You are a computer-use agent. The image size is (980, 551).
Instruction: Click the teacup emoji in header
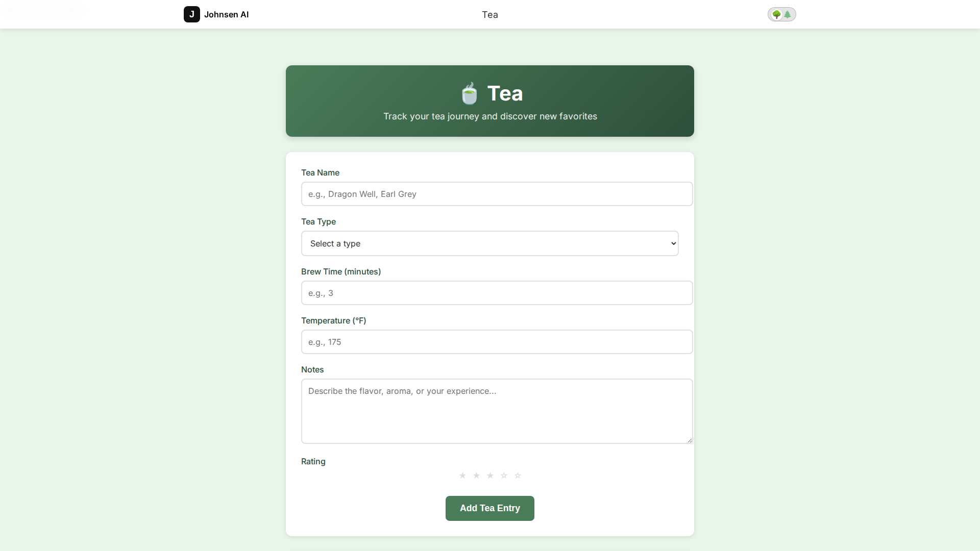point(469,93)
